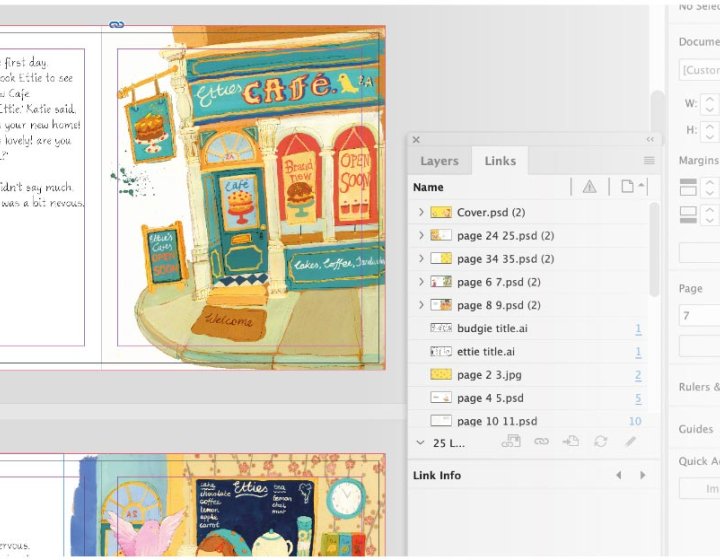
Task: Sort links by status warning icon
Action: pos(589,187)
